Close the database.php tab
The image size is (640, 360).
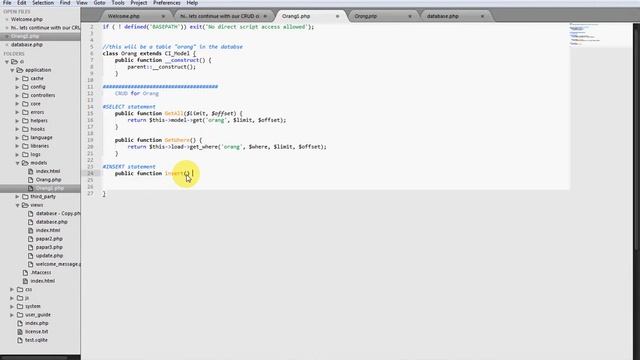click(482, 16)
